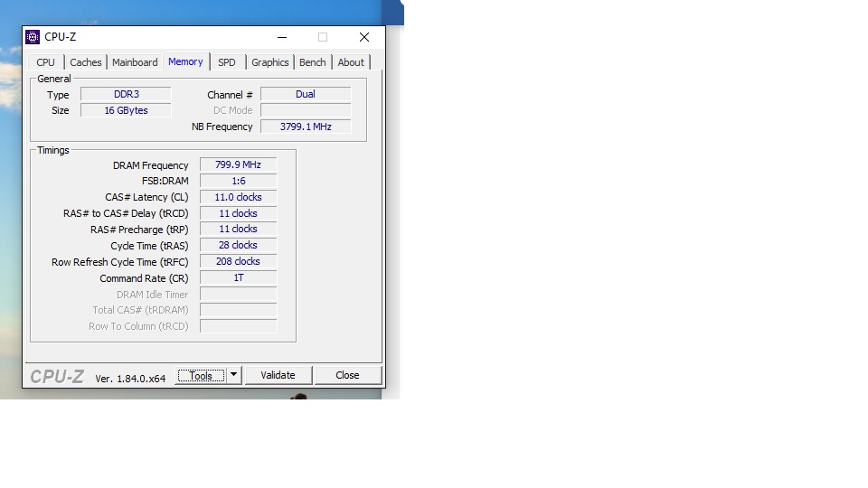Click the Cycle Time value 28 clocks
The height and width of the screenshot is (488, 868).
point(238,245)
